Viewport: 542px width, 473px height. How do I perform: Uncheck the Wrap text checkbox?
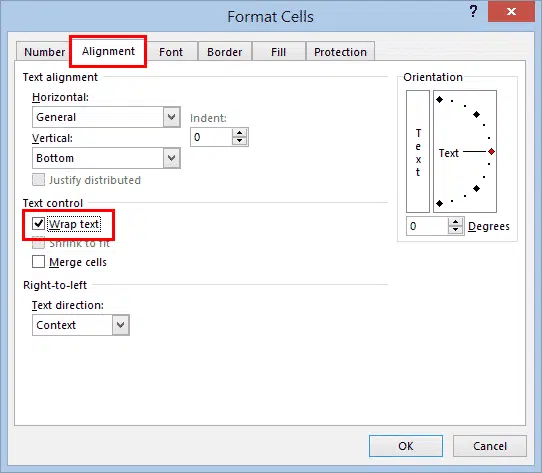click(x=38, y=224)
